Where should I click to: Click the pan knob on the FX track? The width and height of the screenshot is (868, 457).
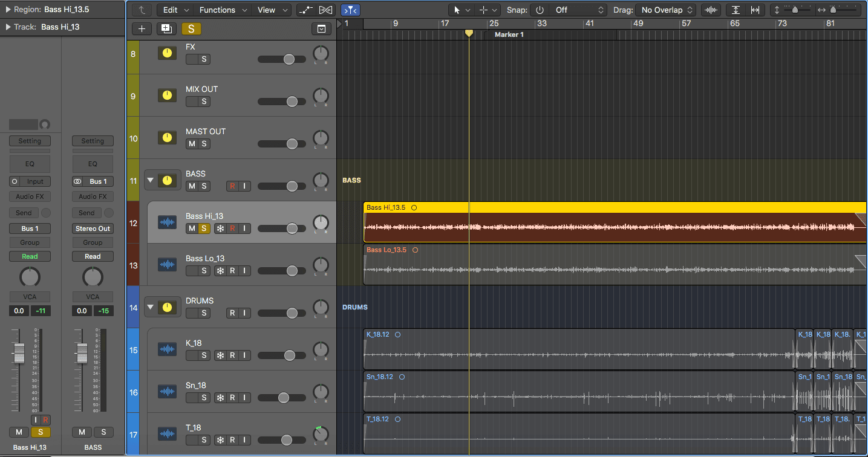(x=321, y=54)
